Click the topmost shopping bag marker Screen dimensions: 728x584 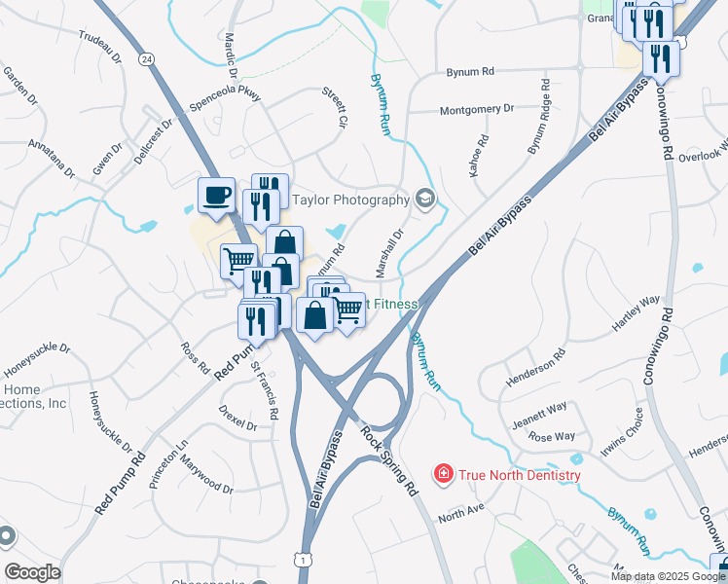285,242
